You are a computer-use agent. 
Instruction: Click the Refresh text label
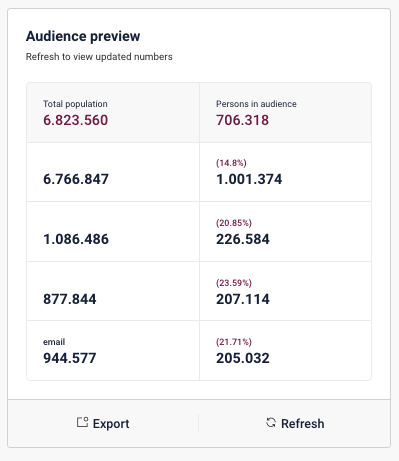[x=303, y=424]
